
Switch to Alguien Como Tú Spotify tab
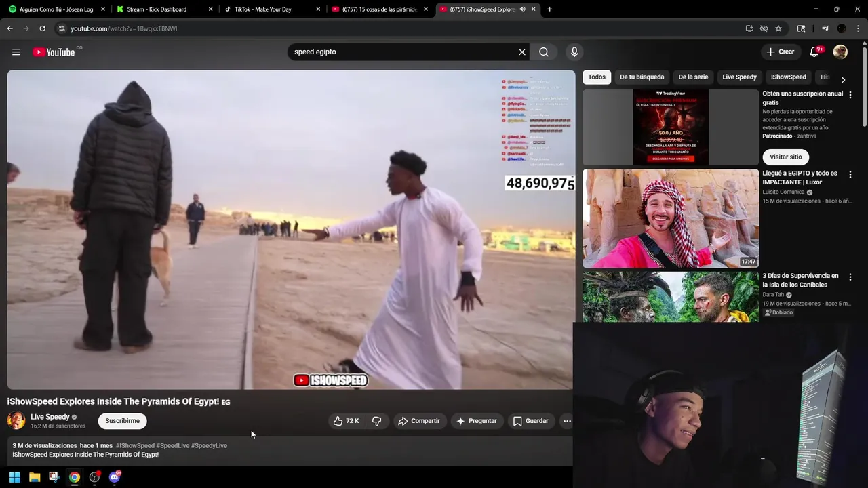point(56,9)
